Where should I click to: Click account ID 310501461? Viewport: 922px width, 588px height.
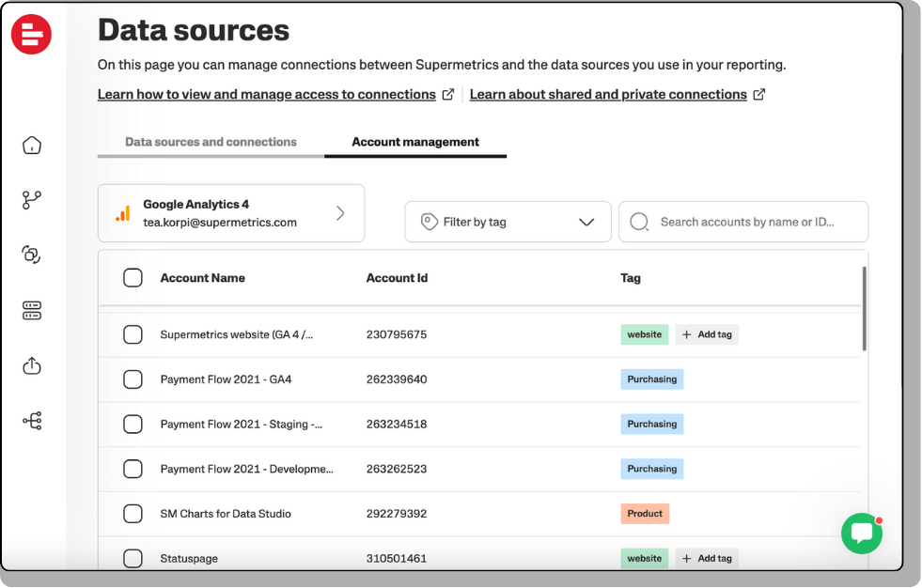(397, 559)
